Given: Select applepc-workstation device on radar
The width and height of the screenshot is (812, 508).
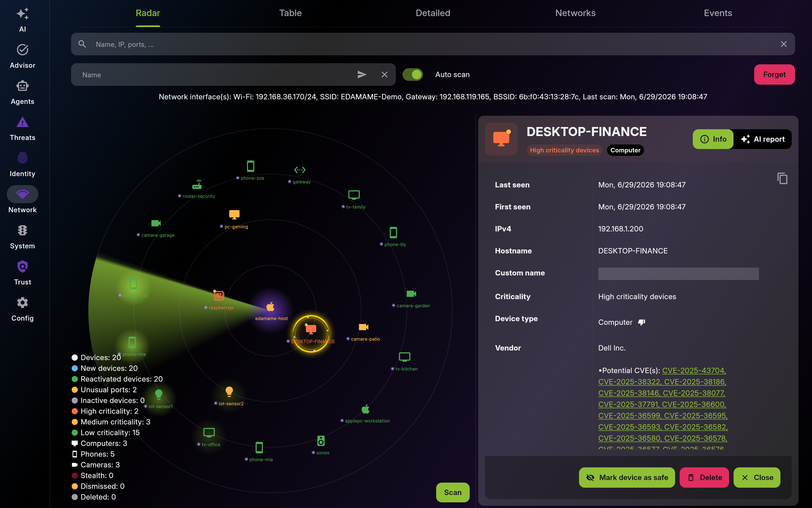Looking at the screenshot, I should click(x=365, y=409).
